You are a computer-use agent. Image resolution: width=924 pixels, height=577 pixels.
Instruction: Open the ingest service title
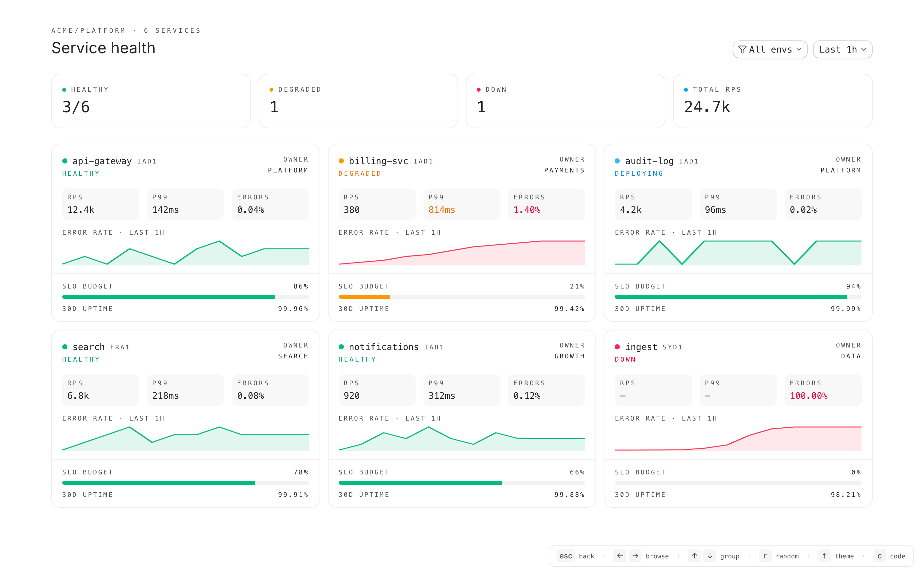(x=641, y=347)
